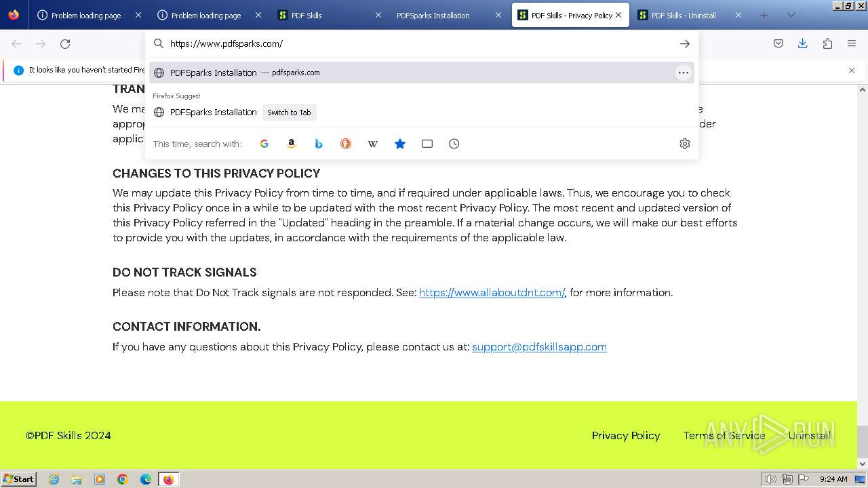
Task: Open the allaboutdnt.com link
Action: click(492, 293)
